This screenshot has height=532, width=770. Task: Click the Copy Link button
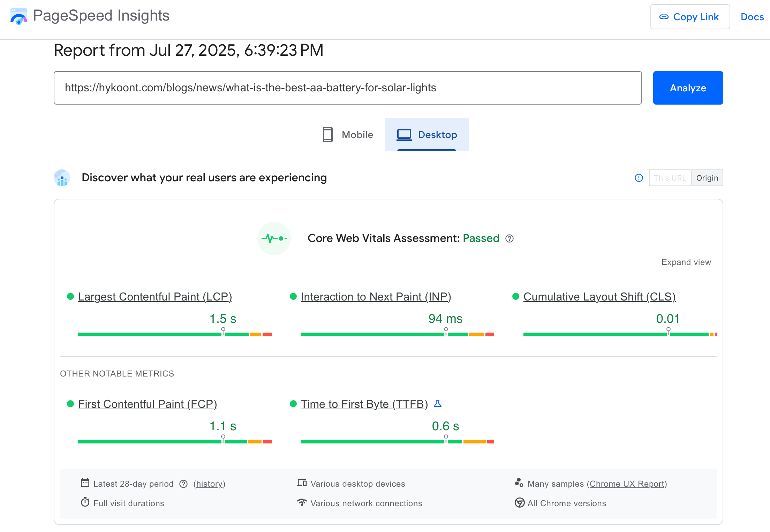click(x=690, y=17)
